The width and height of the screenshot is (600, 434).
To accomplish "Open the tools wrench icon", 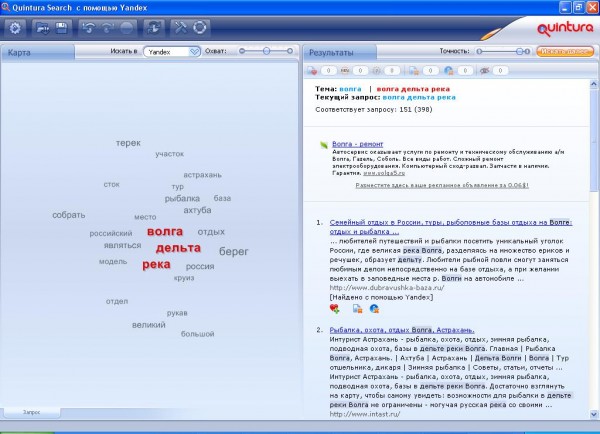I will [x=181, y=27].
